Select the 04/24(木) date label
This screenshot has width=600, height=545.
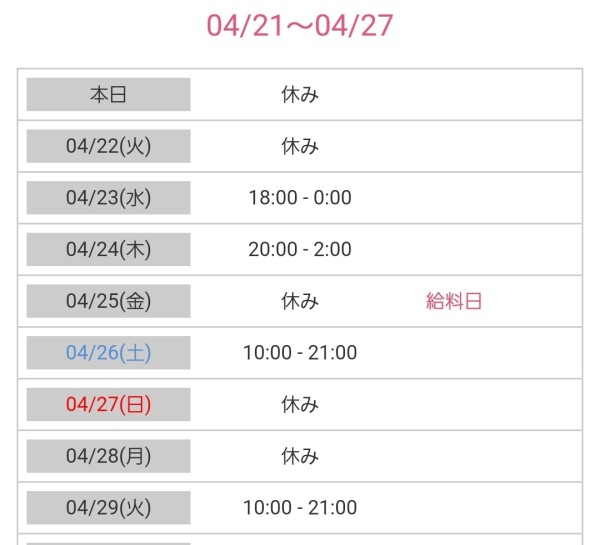(x=108, y=250)
